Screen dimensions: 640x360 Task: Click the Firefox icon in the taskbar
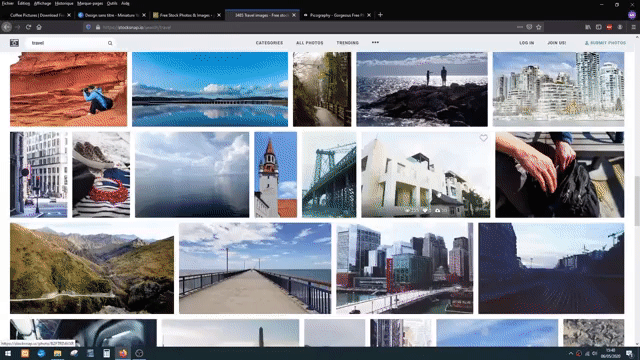(123, 353)
